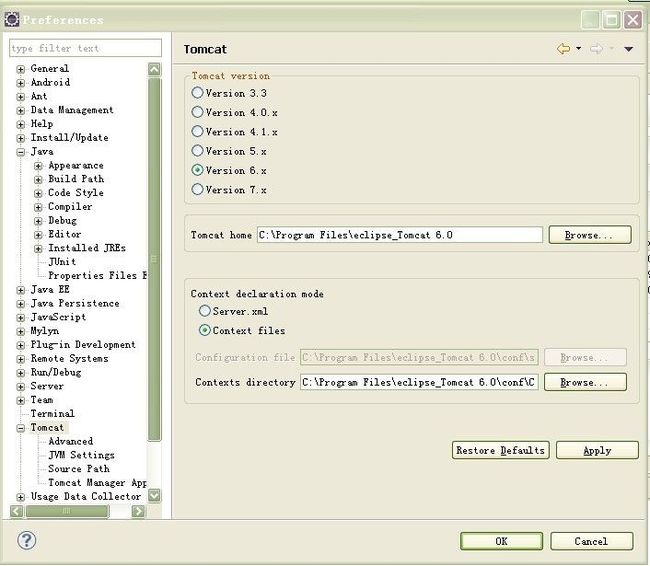The image size is (650, 566).
Task: Open the Source Path page
Action: (x=79, y=469)
